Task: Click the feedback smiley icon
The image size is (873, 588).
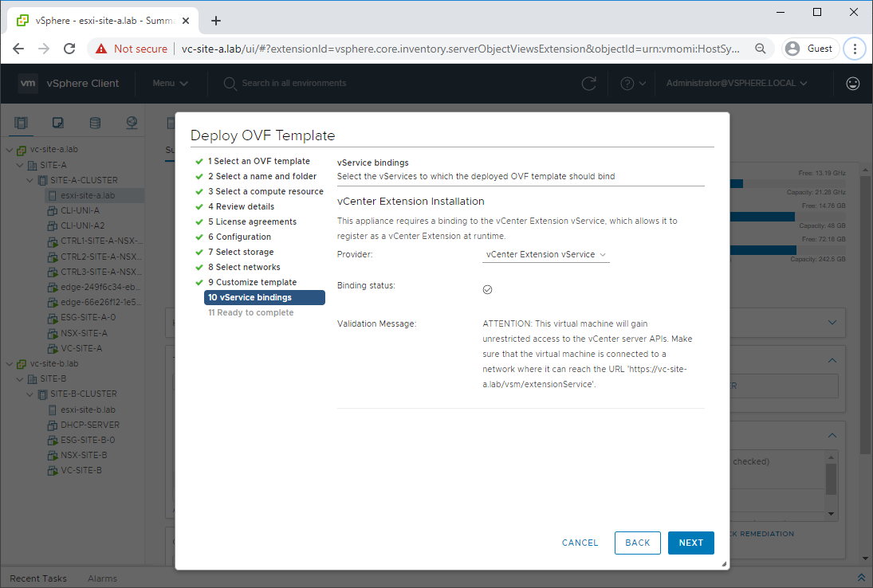Action: [x=852, y=84]
